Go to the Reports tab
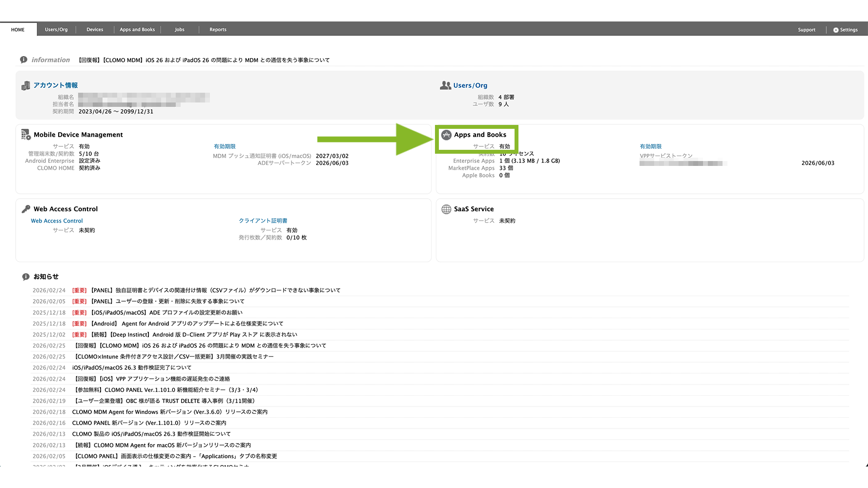868x488 pixels. pyautogui.click(x=218, y=30)
